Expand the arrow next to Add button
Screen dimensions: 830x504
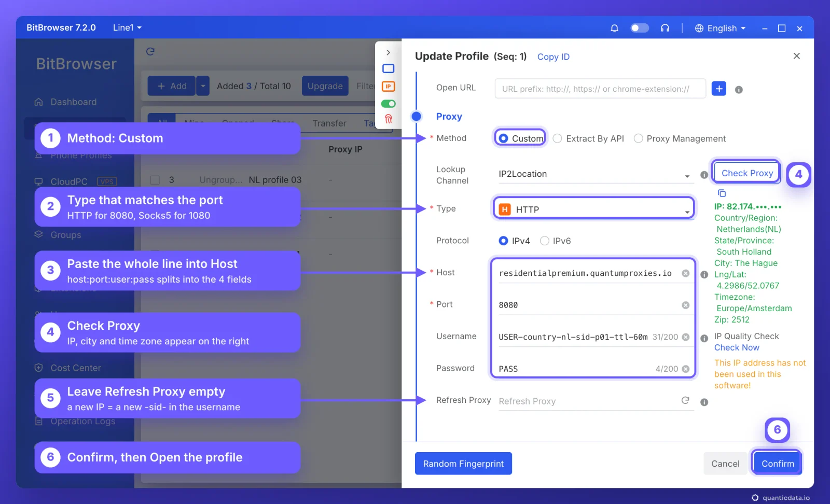coord(203,86)
